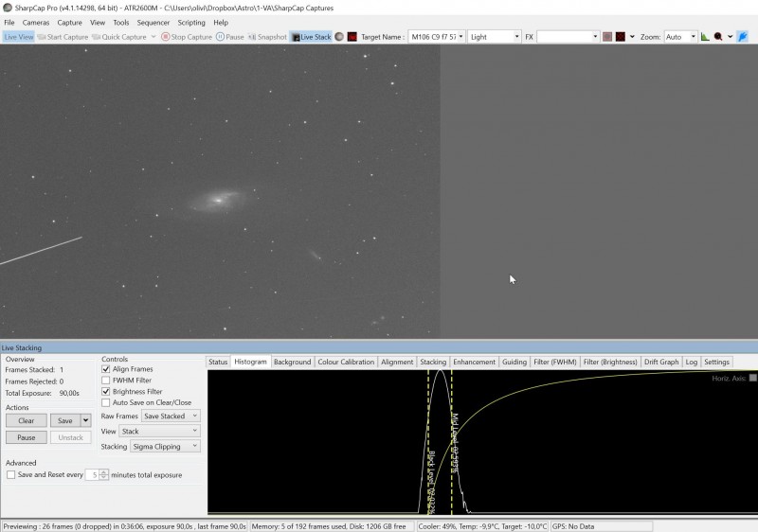The image size is (758, 532).
Task: Click the Pause button in the toolbar
Action: pos(229,37)
